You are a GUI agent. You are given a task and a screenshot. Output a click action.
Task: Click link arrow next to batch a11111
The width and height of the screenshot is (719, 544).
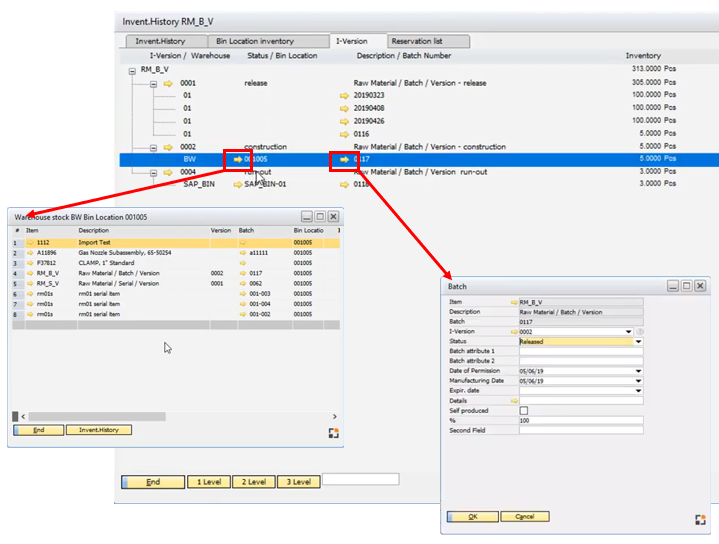(x=242, y=253)
